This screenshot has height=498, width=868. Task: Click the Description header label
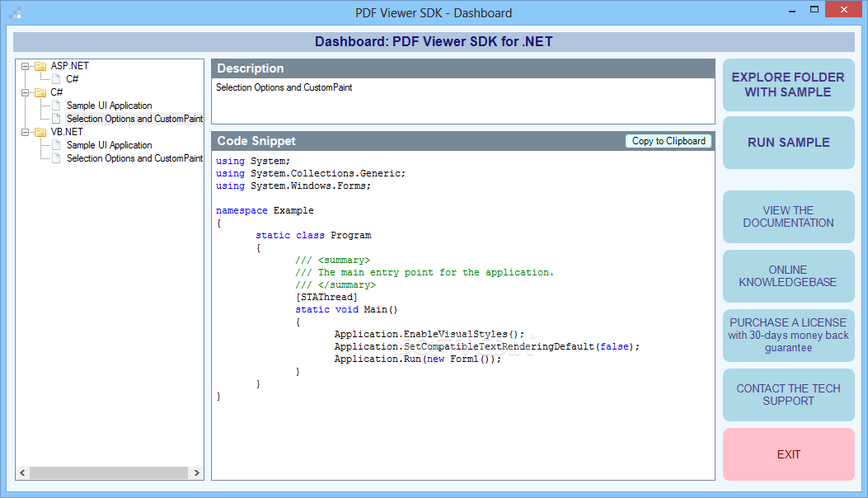tap(251, 68)
